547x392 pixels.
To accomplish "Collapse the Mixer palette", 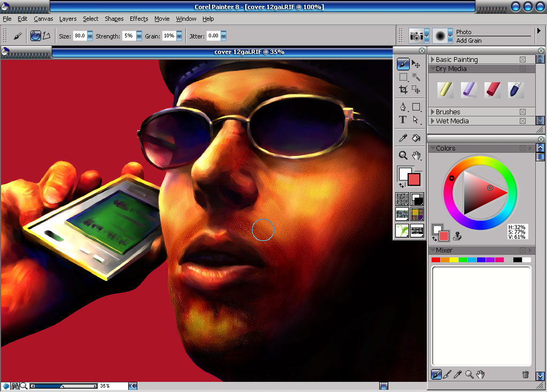I will 433,250.
